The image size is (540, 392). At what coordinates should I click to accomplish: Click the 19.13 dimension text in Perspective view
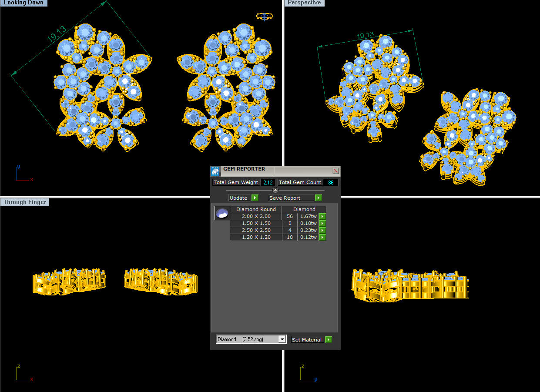click(x=365, y=35)
